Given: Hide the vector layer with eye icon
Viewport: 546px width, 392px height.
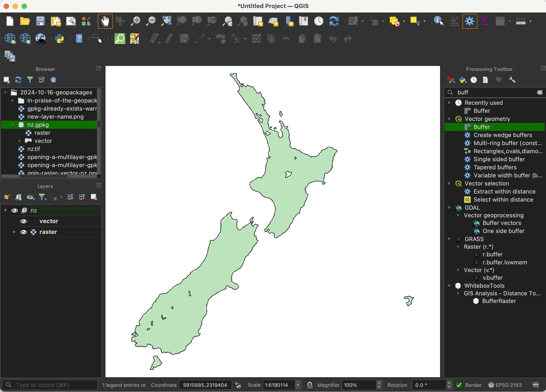Looking at the screenshot, I should 24,221.
